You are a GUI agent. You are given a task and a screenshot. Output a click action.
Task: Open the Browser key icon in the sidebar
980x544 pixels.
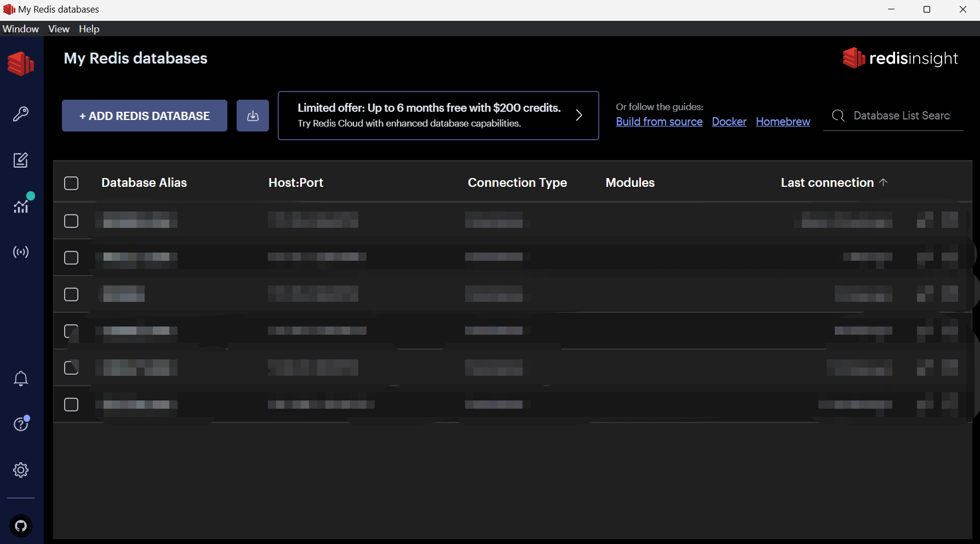pyautogui.click(x=21, y=114)
